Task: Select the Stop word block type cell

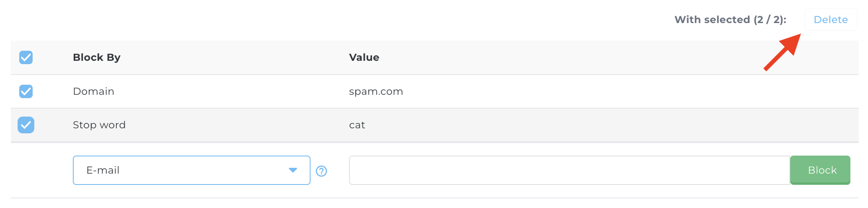Action: [99, 125]
